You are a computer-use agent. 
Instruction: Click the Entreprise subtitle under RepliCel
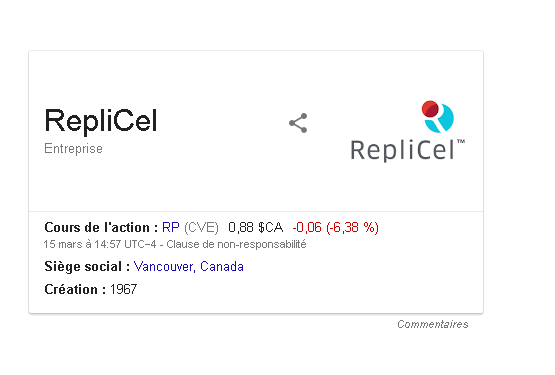(73, 148)
